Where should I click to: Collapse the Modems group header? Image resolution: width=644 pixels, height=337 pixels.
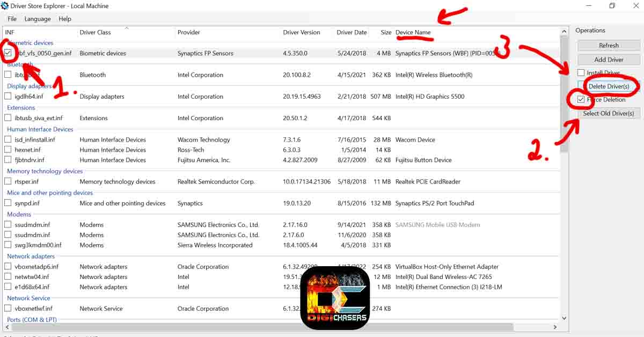(x=19, y=214)
